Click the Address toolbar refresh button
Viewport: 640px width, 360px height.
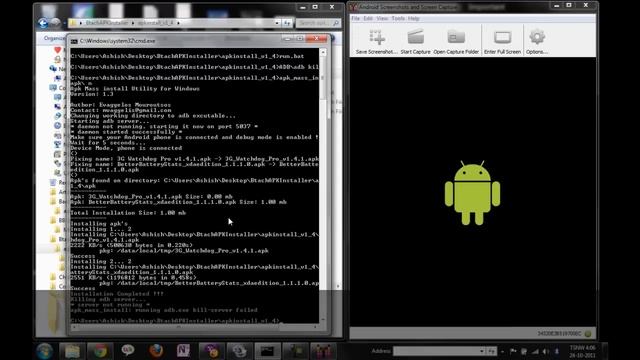click(491, 351)
